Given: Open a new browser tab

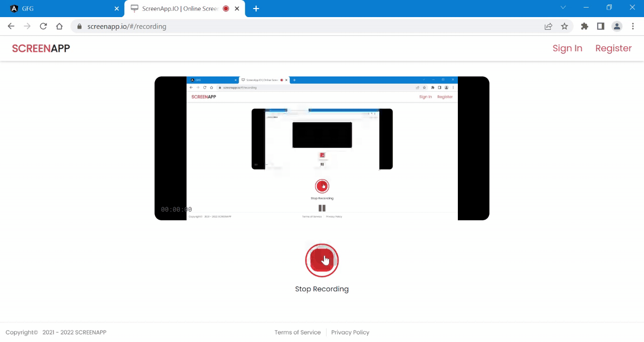Looking at the screenshot, I should pos(256,9).
